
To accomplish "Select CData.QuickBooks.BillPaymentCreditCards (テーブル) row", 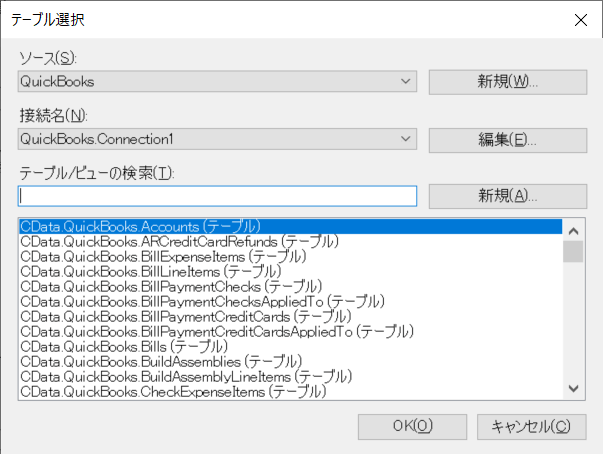I will 291,316.
